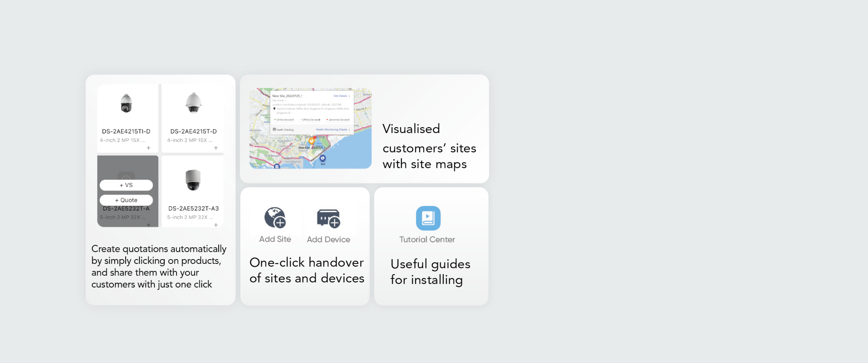Click the '+ Quote' button
The width and height of the screenshot is (868, 363).
pyautogui.click(x=126, y=200)
